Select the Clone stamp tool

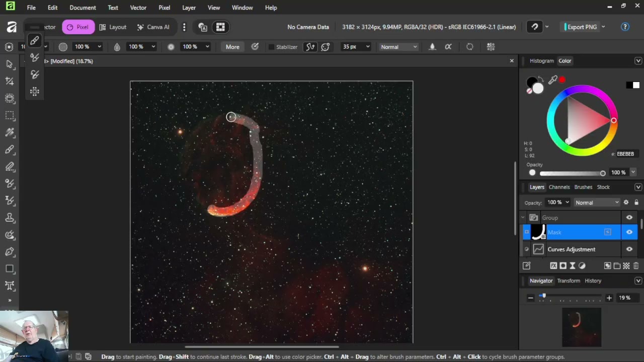[x=9, y=218]
